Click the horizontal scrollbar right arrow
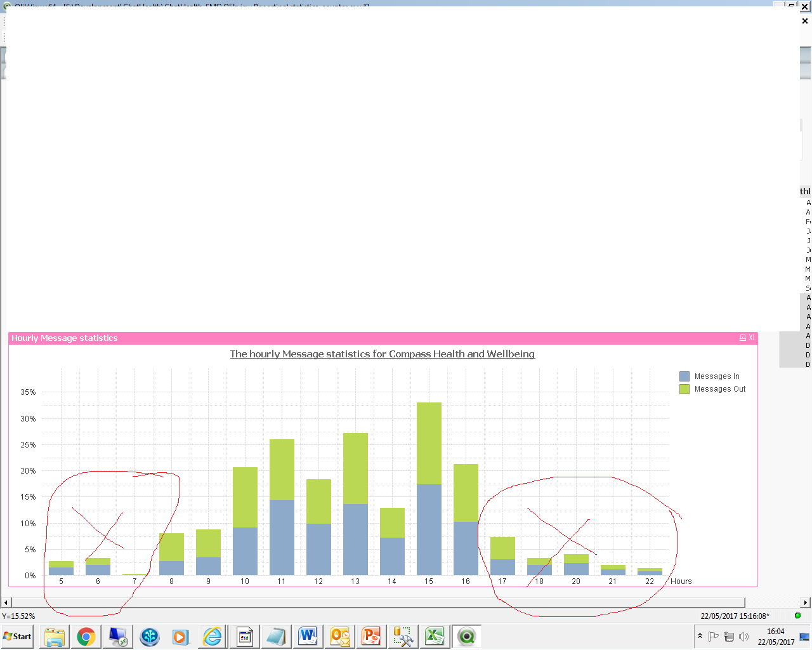The width and height of the screenshot is (812, 650). click(x=806, y=602)
